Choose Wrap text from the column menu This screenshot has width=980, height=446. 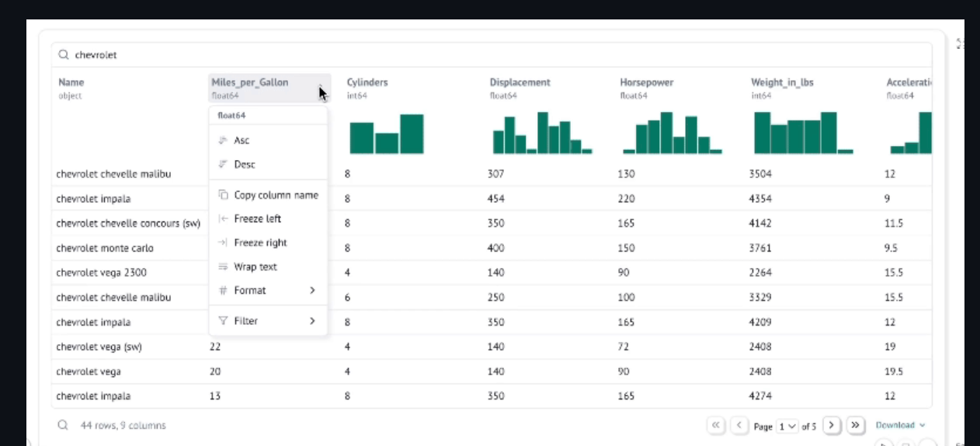coord(255,267)
